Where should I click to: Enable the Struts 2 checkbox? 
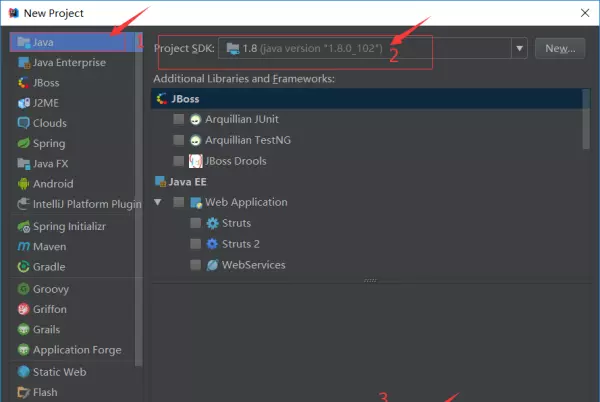point(196,244)
